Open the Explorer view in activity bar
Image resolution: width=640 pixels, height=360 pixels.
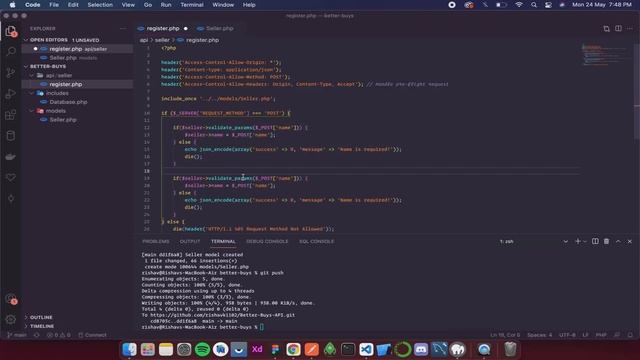pyautogui.click(x=11, y=31)
